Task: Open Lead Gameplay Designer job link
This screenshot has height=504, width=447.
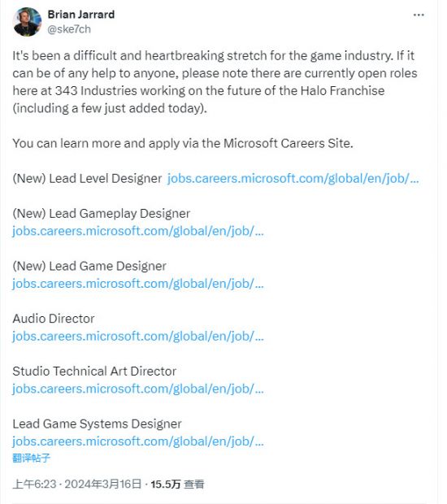Action: pyautogui.click(x=138, y=231)
